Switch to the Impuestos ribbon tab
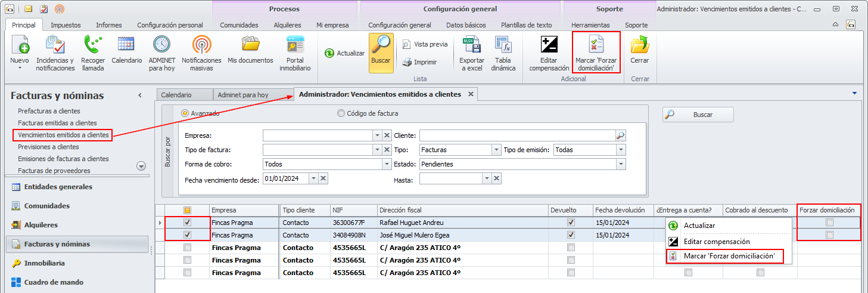This screenshot has width=868, height=293. (66, 25)
